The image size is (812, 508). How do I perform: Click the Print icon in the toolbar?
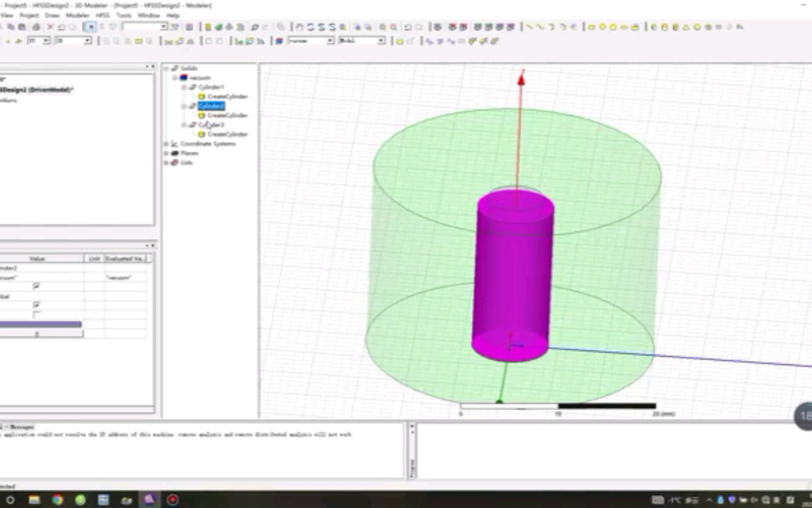point(36,27)
